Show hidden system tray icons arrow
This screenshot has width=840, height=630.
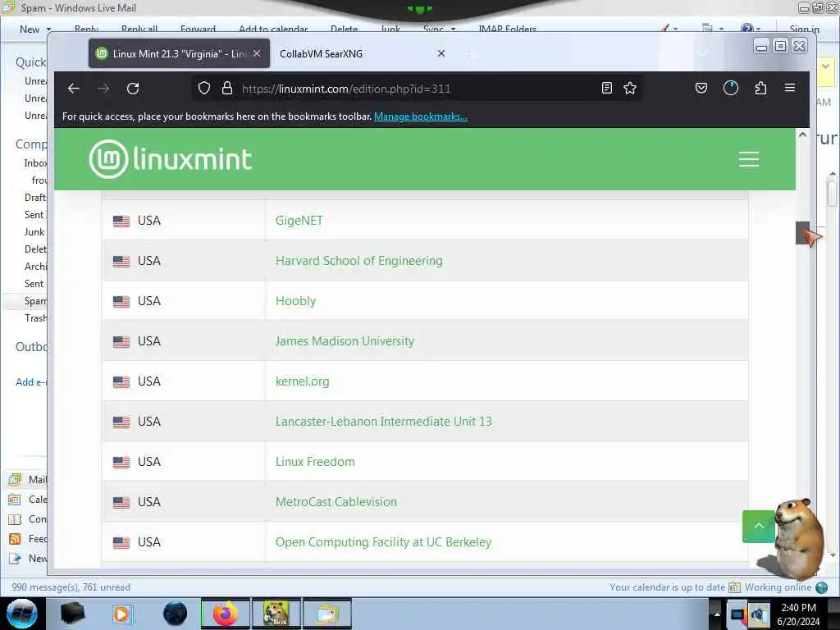click(717, 614)
